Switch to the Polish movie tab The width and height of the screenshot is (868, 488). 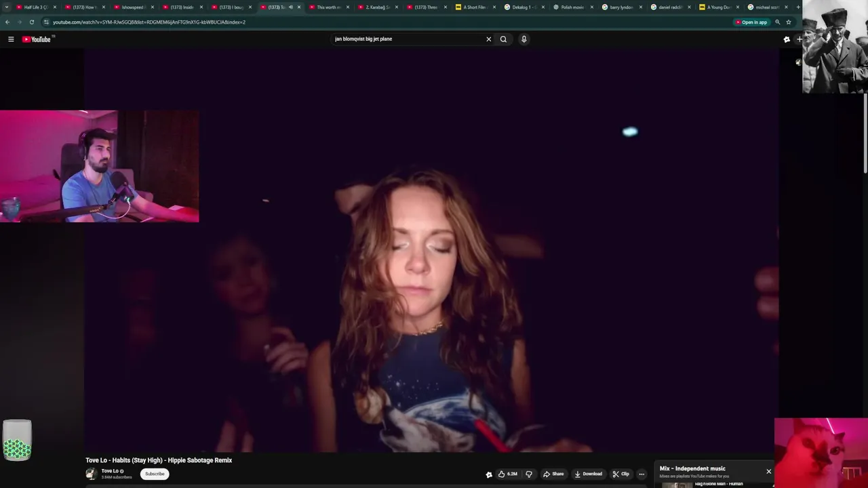point(572,7)
